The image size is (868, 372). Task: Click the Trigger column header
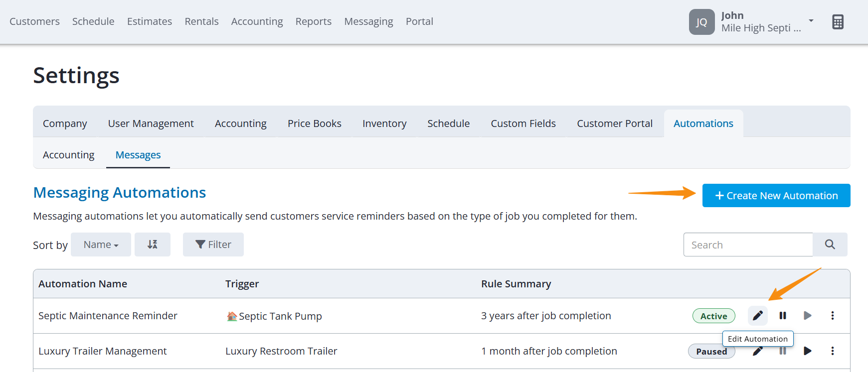point(242,284)
